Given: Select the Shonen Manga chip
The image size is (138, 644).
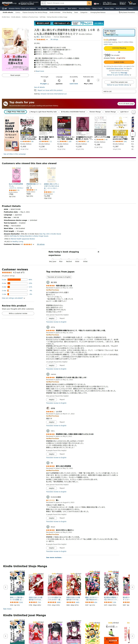Looking at the screenshot, I should (95, 112).
